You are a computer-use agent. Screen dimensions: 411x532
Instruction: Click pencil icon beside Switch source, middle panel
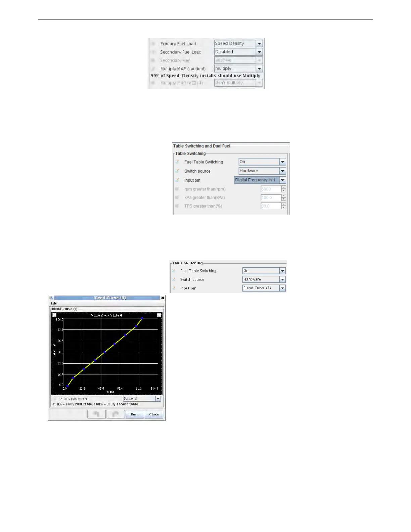177,171
